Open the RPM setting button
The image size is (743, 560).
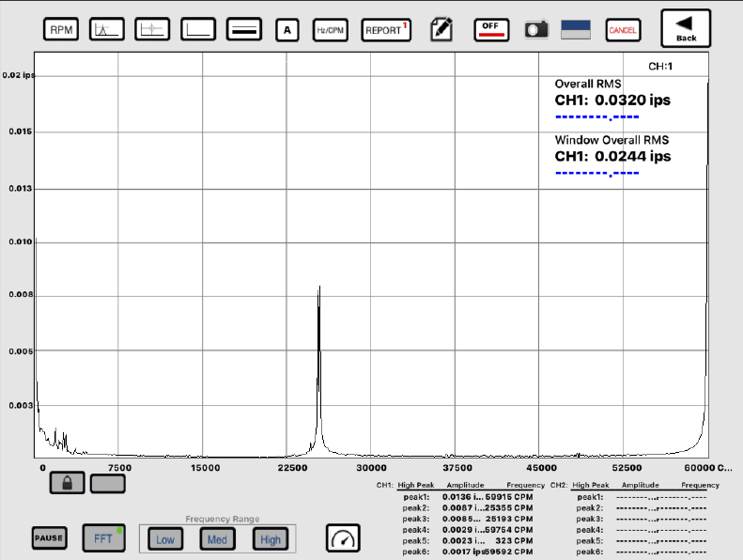click(61, 29)
